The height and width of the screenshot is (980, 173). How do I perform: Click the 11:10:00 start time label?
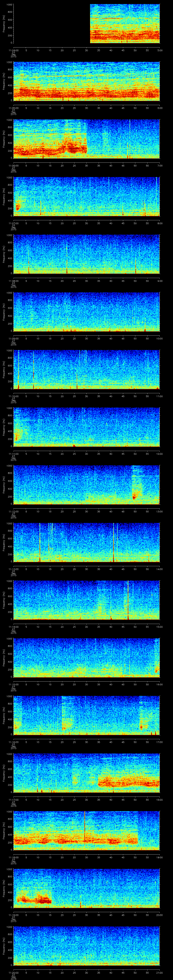(13, 396)
